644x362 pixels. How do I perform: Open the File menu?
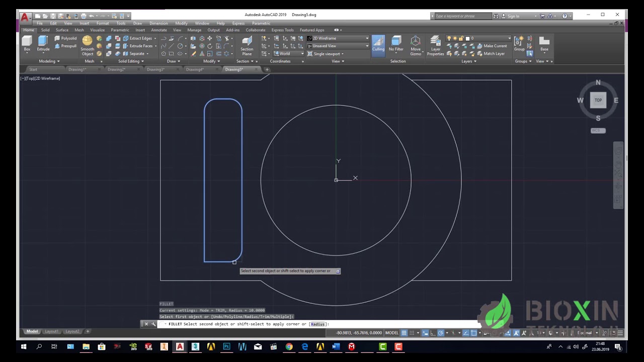coord(39,23)
